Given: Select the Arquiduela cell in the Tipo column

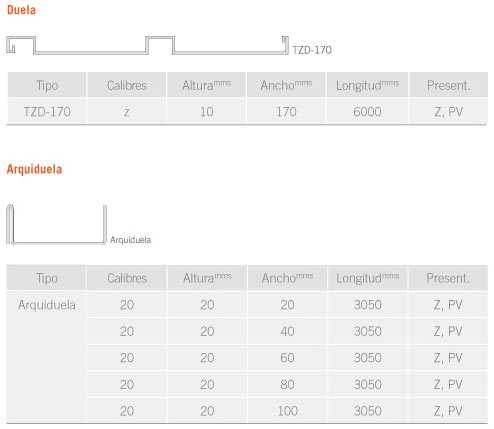Looking at the screenshot, I should tap(47, 305).
